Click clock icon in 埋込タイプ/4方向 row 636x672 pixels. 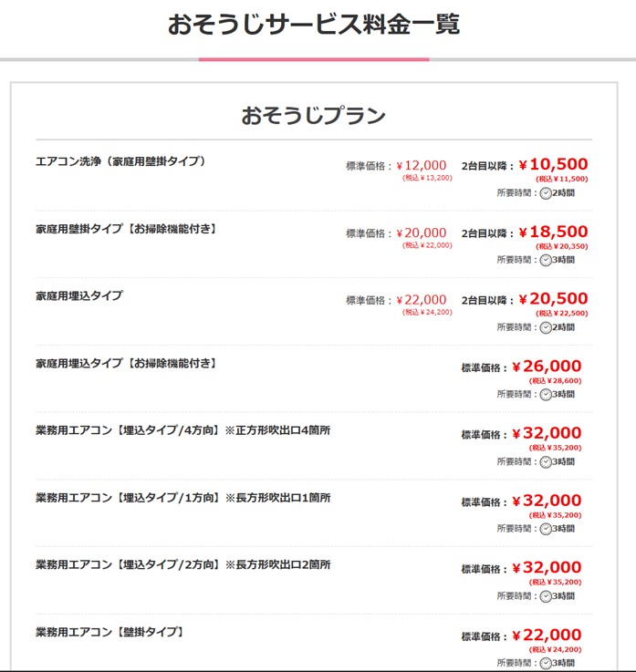point(546,461)
